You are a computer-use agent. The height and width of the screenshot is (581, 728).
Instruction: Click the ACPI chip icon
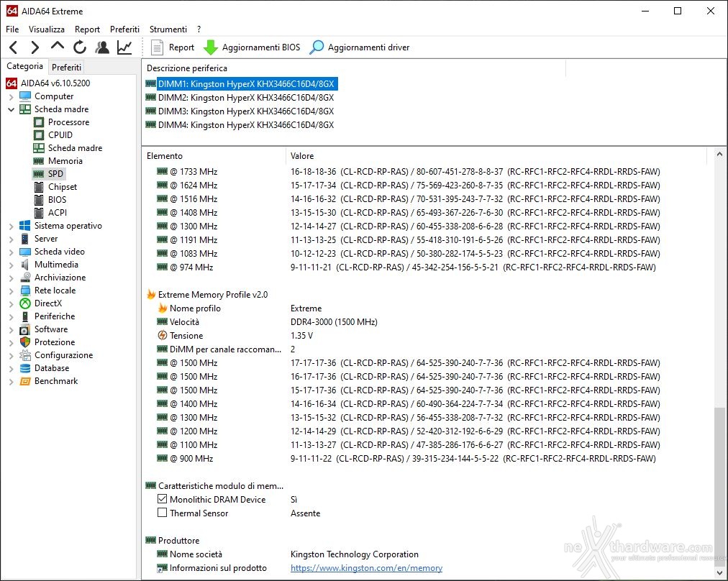pyautogui.click(x=39, y=213)
